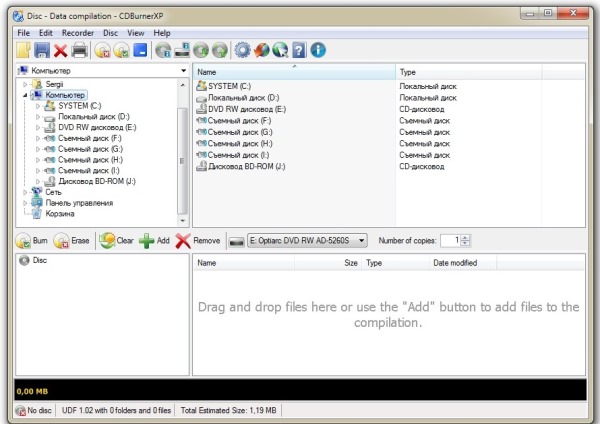Click the Remove button

pos(198,241)
